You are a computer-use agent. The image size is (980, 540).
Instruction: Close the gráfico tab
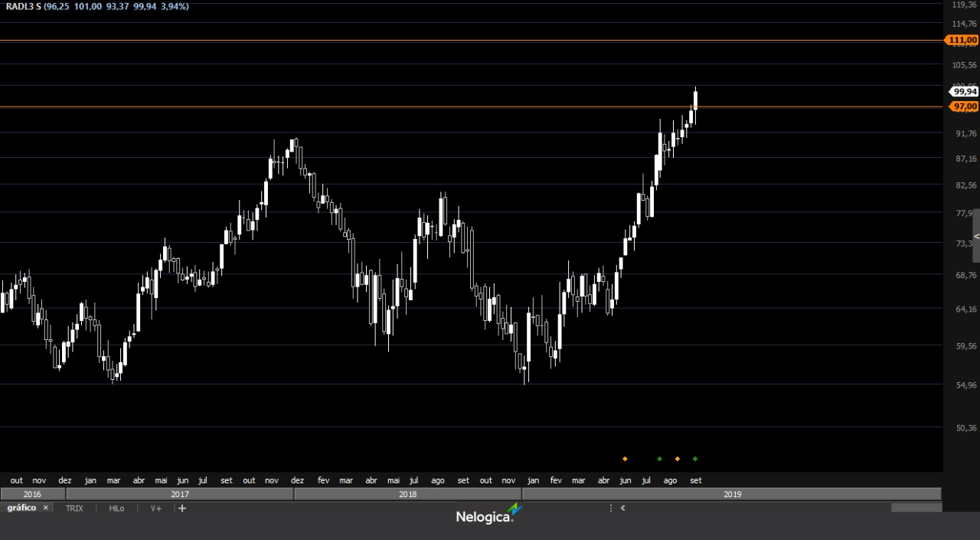pos(45,508)
